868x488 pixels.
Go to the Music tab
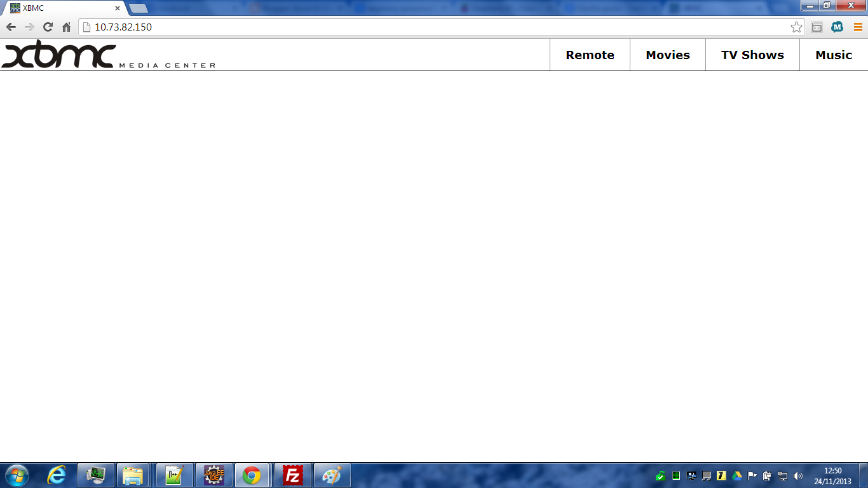pos(834,55)
